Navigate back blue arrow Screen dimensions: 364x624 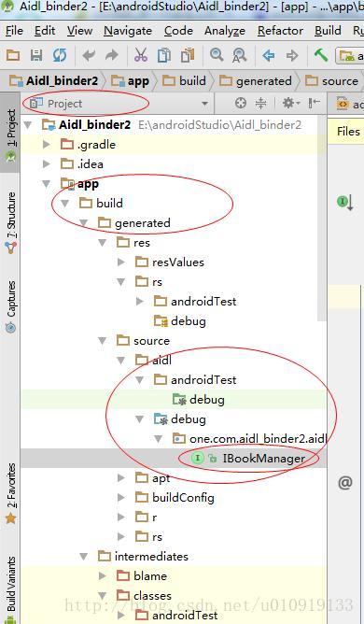point(269,55)
